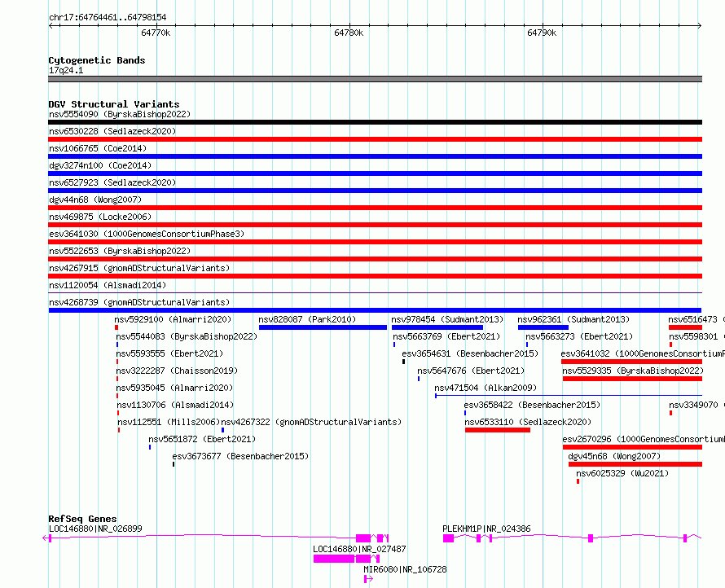725x588 pixels.
Task: Select LOC146880|NR_027487 gene label
Action: click(359, 549)
